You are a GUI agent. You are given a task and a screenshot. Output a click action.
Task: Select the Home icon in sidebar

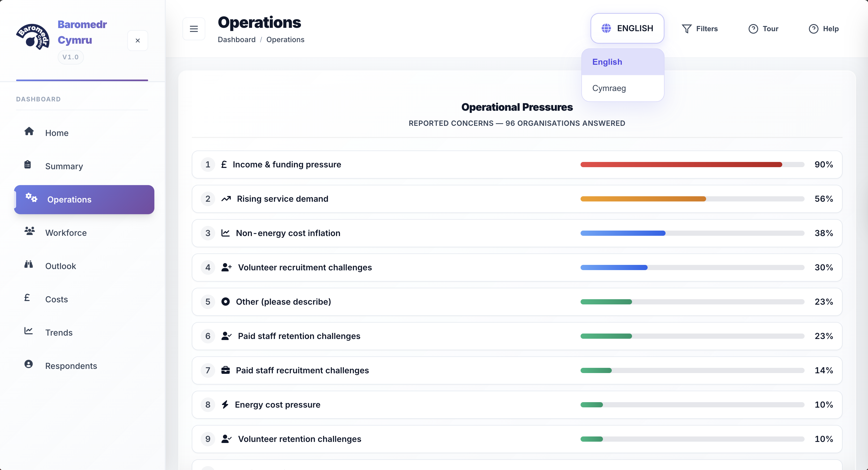tap(29, 133)
